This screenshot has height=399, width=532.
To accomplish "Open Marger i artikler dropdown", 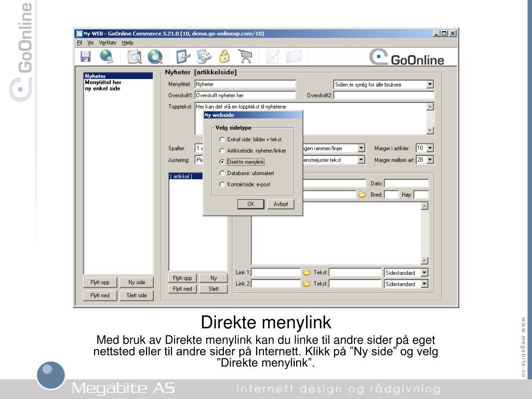I will tap(430, 148).
